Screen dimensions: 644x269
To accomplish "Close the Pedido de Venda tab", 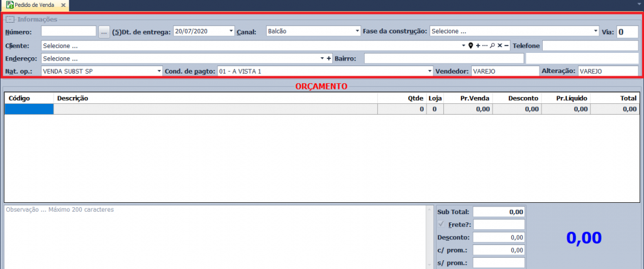I will tap(62, 4).
